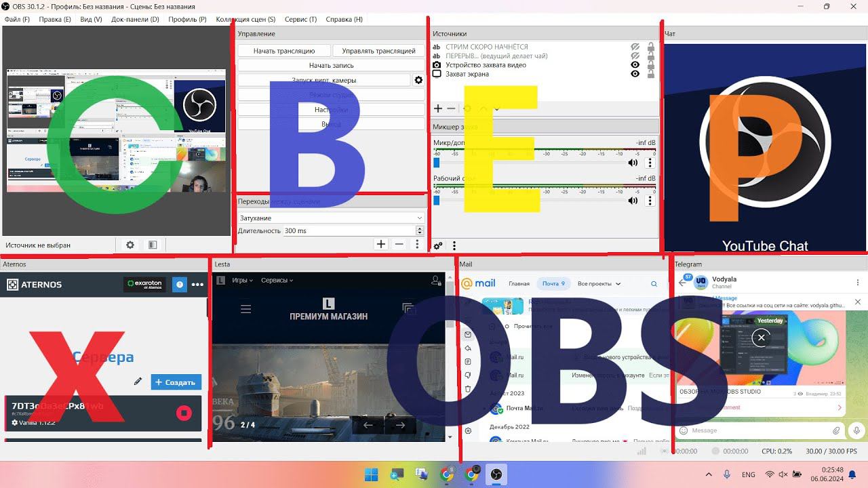Open the mixer panel three-dot menu
This screenshot has width=868, height=488.
coord(454,246)
